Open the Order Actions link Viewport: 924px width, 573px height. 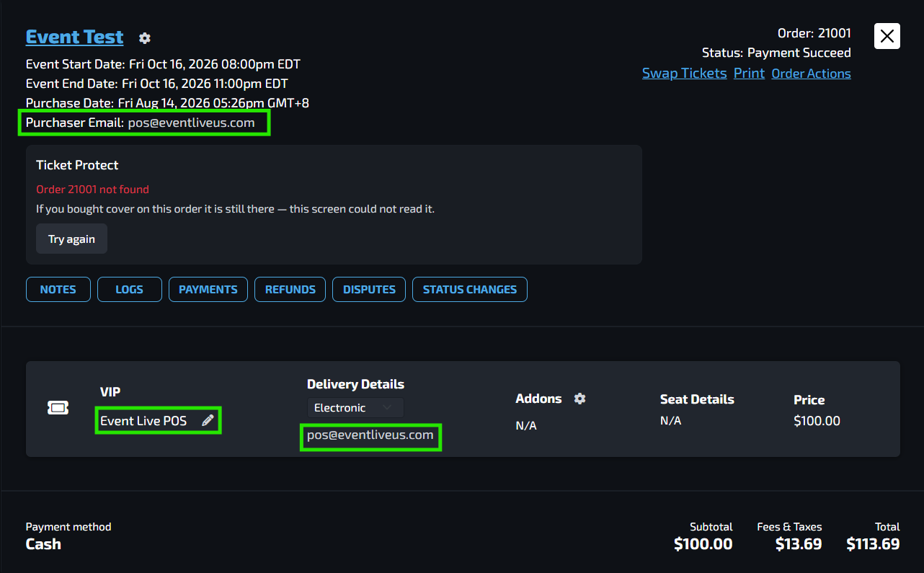[811, 74]
